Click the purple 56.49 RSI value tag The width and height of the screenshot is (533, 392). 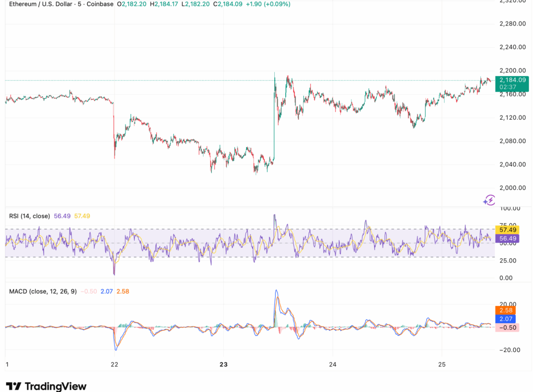tap(507, 238)
